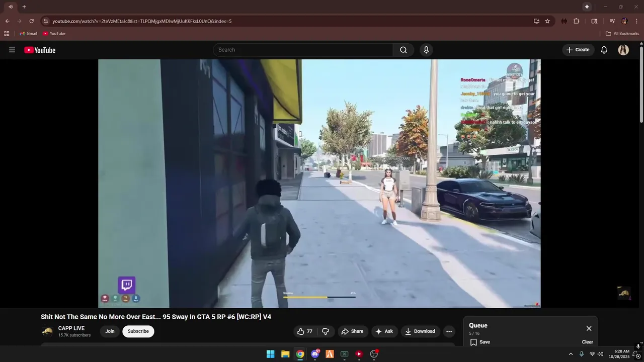Open YouTube notifications bell
Screen dimensions: 644x362
tap(604, 50)
